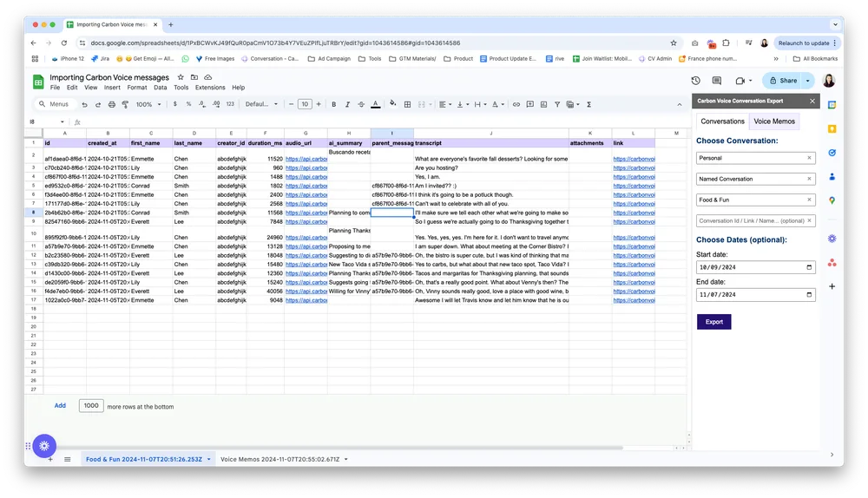Toggle bold formatting
868x498 pixels.
334,105
